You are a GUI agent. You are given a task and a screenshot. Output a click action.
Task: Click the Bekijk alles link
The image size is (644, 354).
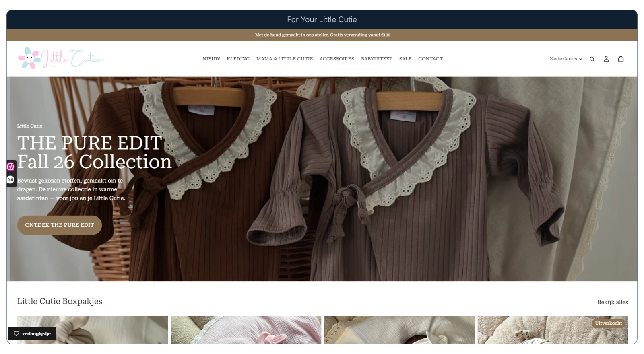coord(613,302)
